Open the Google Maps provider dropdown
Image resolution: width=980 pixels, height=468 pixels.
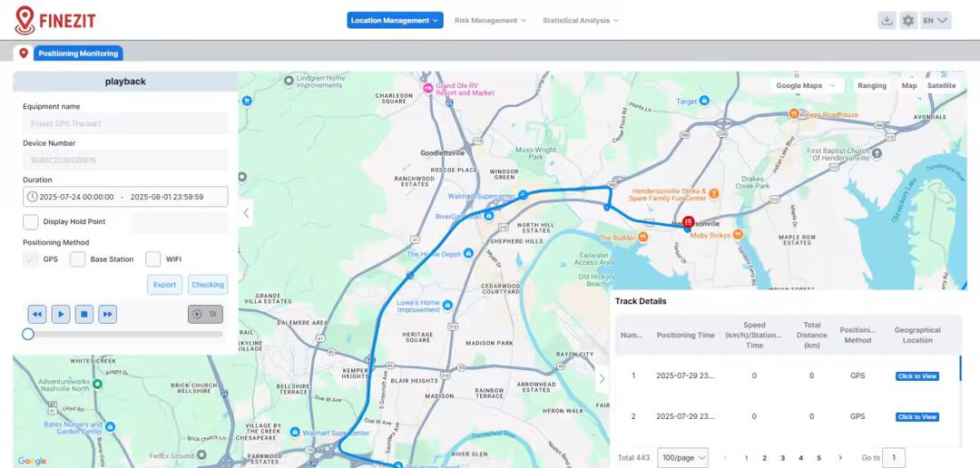(806, 85)
